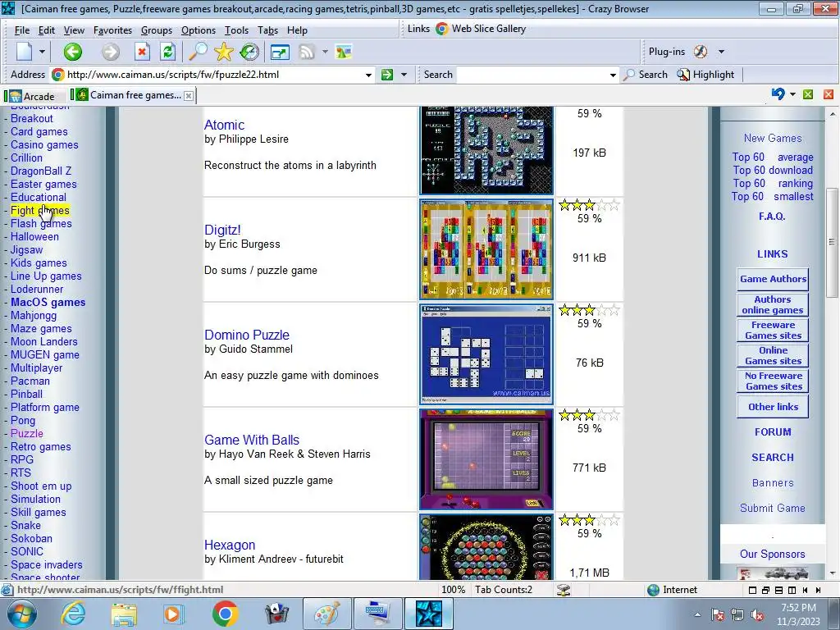Click the grey Forward arrow button
The height and width of the screenshot is (630, 840).
(x=111, y=52)
